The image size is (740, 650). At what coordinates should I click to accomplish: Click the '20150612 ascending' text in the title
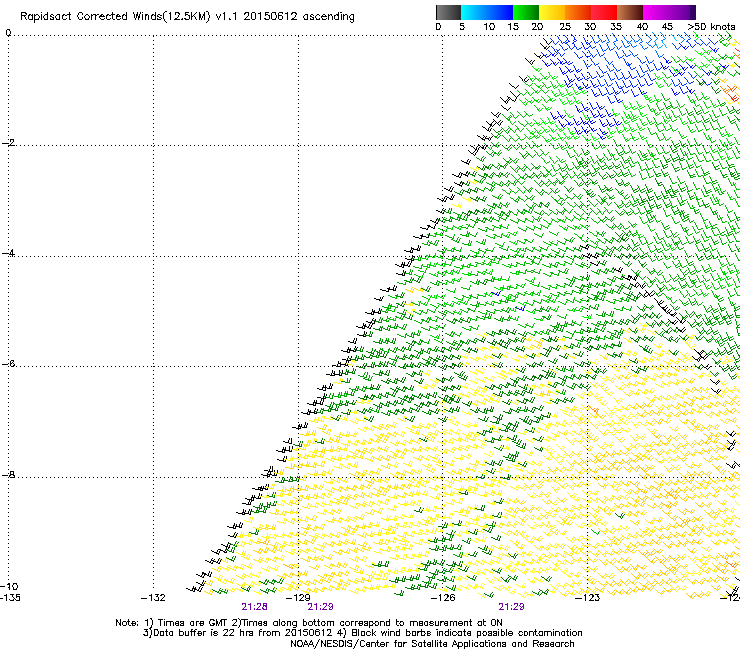point(299,17)
